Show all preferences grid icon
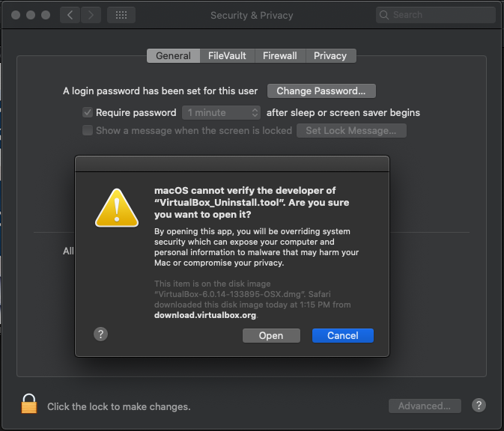 (x=121, y=15)
